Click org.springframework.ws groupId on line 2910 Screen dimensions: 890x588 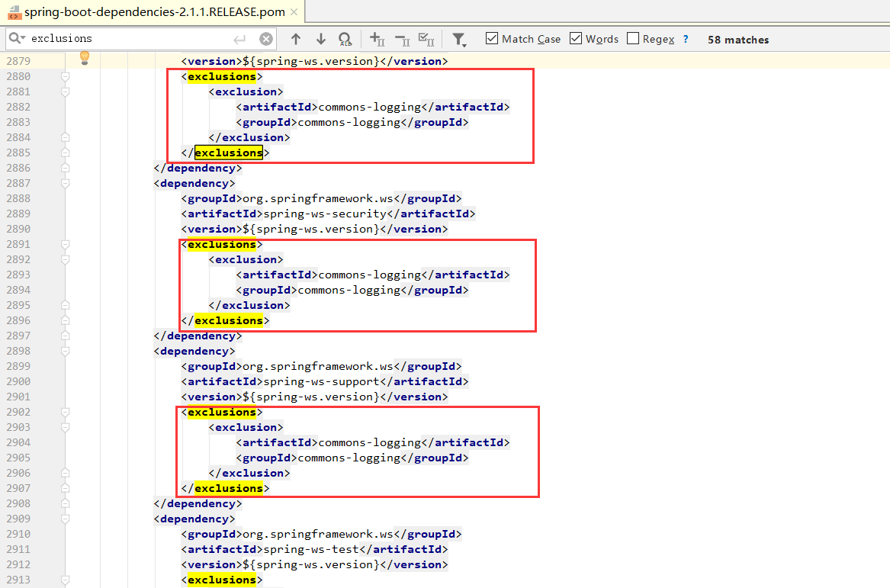(x=318, y=534)
